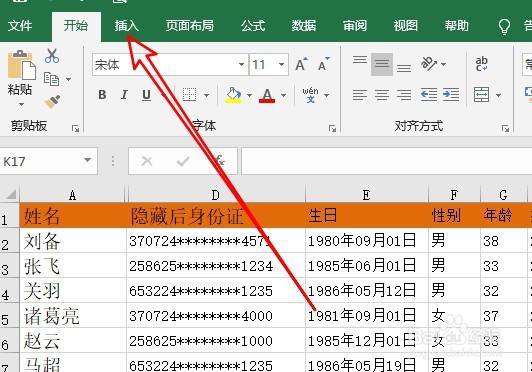Image resolution: width=532 pixels, height=372 pixels.
Task: Click the Select All corner triangle
Action: pyautogui.click(x=10, y=194)
